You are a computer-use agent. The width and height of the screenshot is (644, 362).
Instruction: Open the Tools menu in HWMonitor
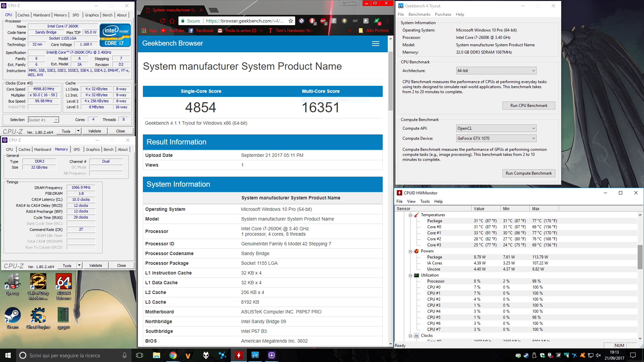coord(425,201)
